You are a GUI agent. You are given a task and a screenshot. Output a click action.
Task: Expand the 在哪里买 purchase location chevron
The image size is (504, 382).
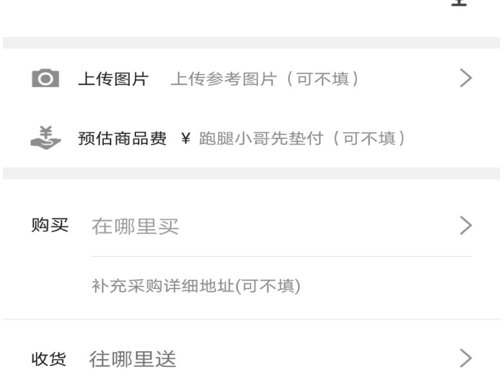click(466, 226)
